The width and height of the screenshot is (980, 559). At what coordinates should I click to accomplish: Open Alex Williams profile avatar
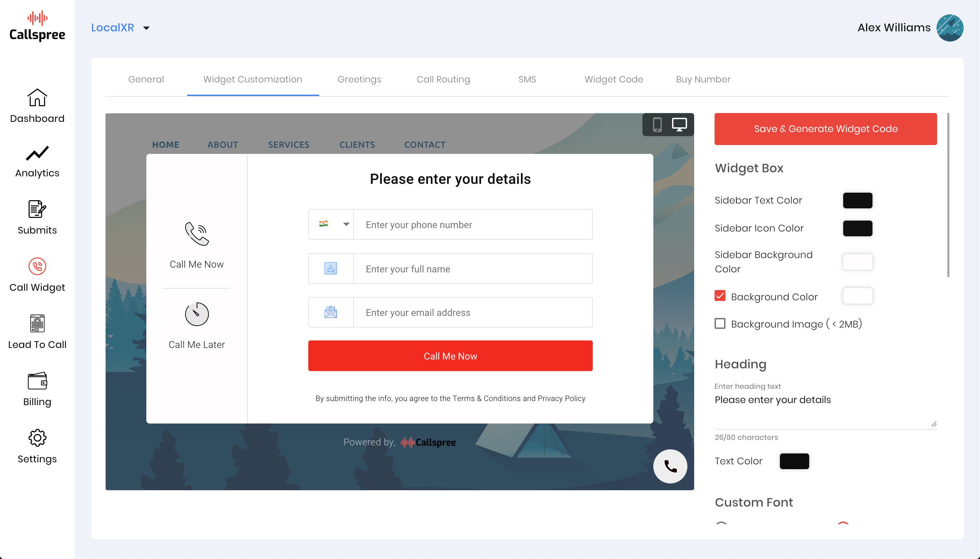coord(949,28)
